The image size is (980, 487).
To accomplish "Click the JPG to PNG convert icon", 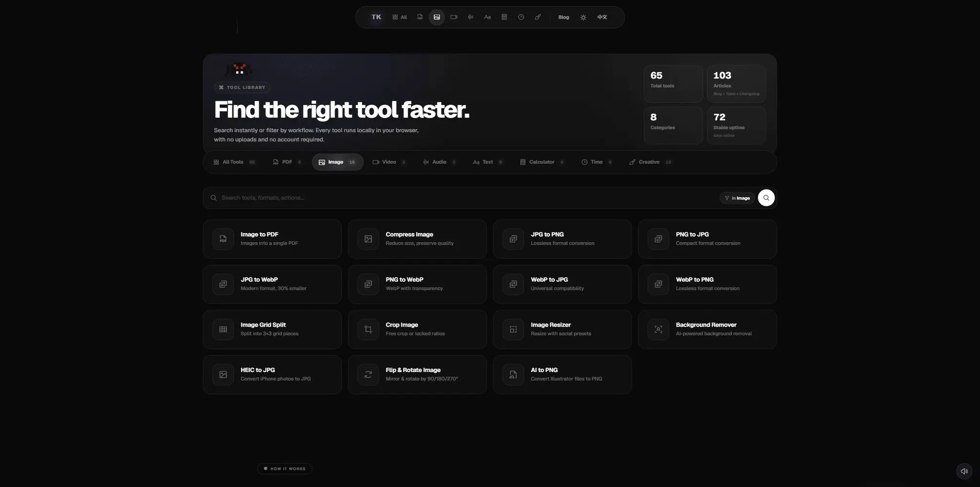I will [513, 239].
